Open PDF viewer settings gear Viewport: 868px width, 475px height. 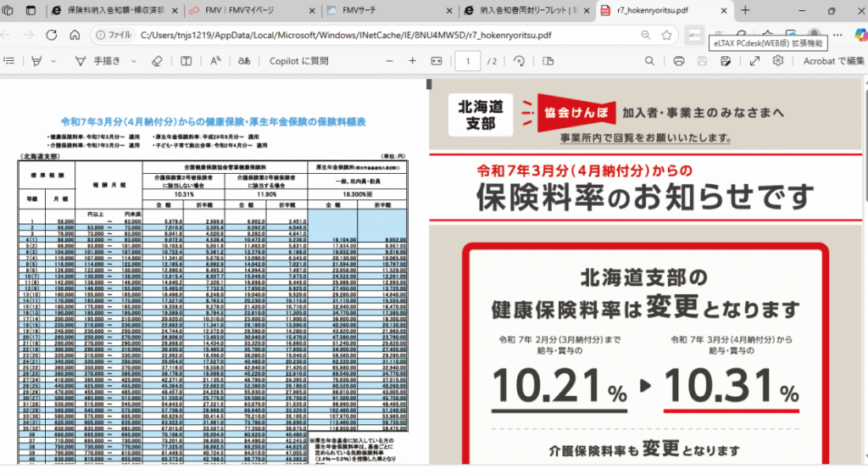778,61
